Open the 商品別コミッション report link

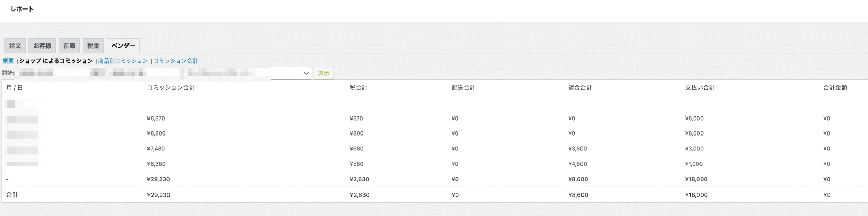pos(123,61)
